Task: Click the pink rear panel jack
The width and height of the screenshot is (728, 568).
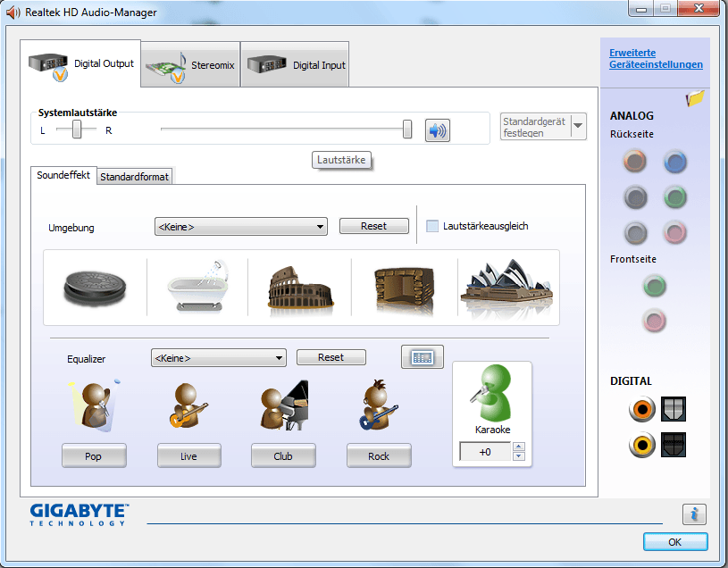Action: (x=674, y=232)
